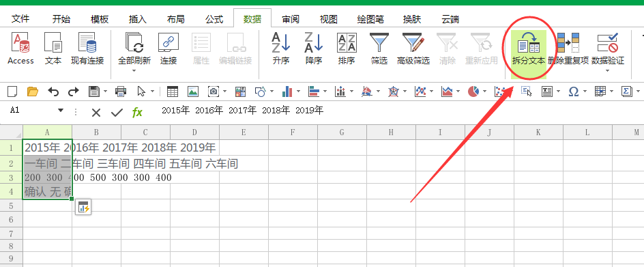
Task: Click the 全部刷新 refresh all icon
Action: [134, 43]
